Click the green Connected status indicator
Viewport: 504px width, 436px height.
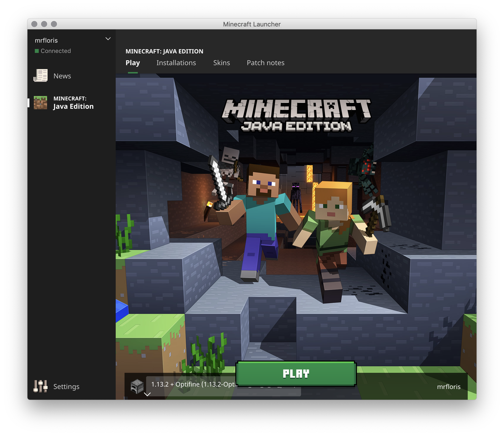click(x=37, y=51)
